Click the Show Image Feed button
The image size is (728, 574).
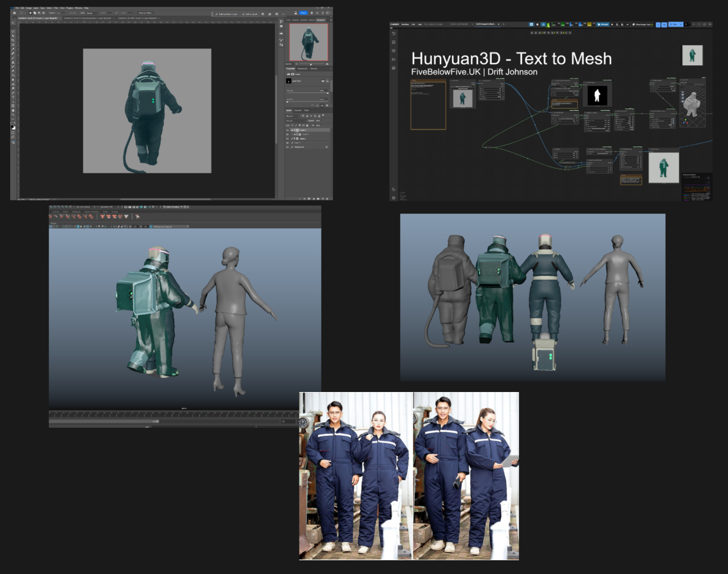(643, 24)
